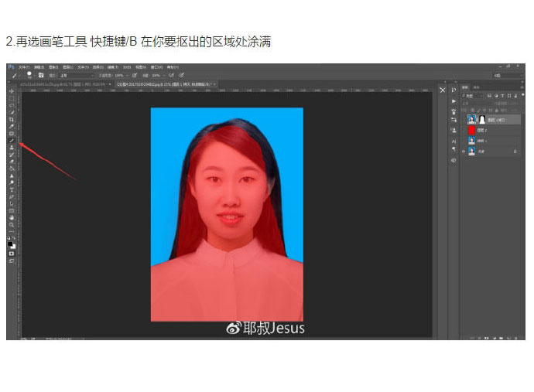This screenshot has height=392, width=534.
Task: Open the Actions panel play icon
Action: coord(454,101)
